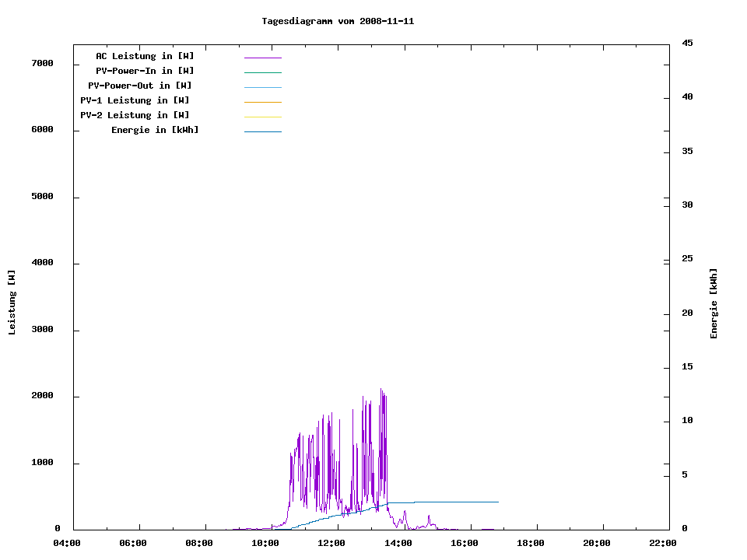
Task: Choose the PV-1 Leistung in [W] legend label
Action: click(x=135, y=100)
